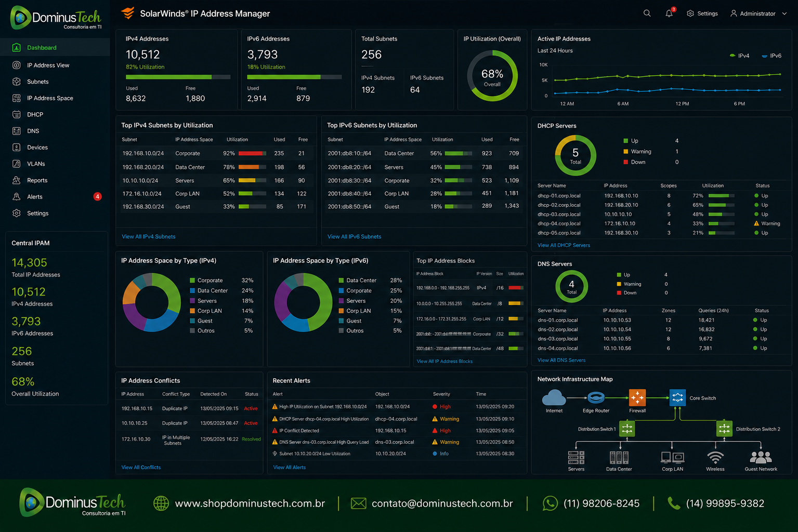Select the Devices sidebar icon
The width and height of the screenshot is (798, 532).
[x=17, y=147]
